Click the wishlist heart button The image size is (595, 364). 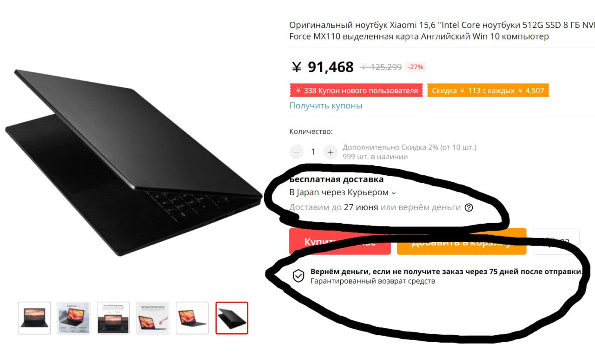point(556,241)
